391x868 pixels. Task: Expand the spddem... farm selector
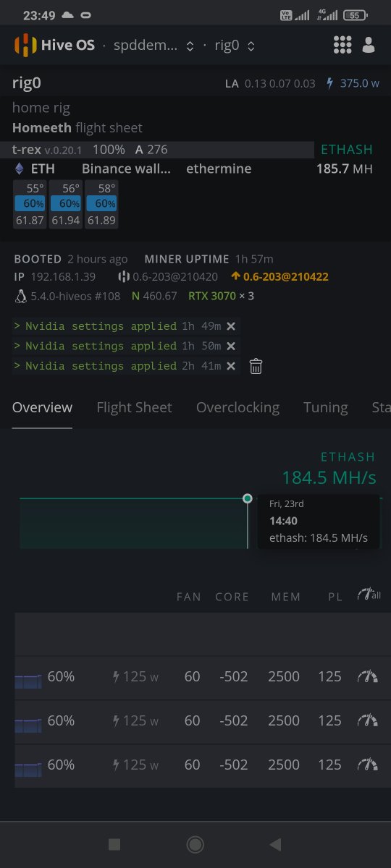[x=154, y=46]
